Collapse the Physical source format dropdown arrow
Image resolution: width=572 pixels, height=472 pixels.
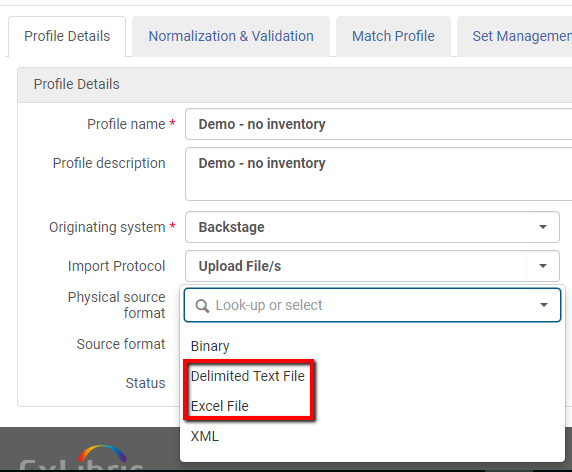coord(544,305)
